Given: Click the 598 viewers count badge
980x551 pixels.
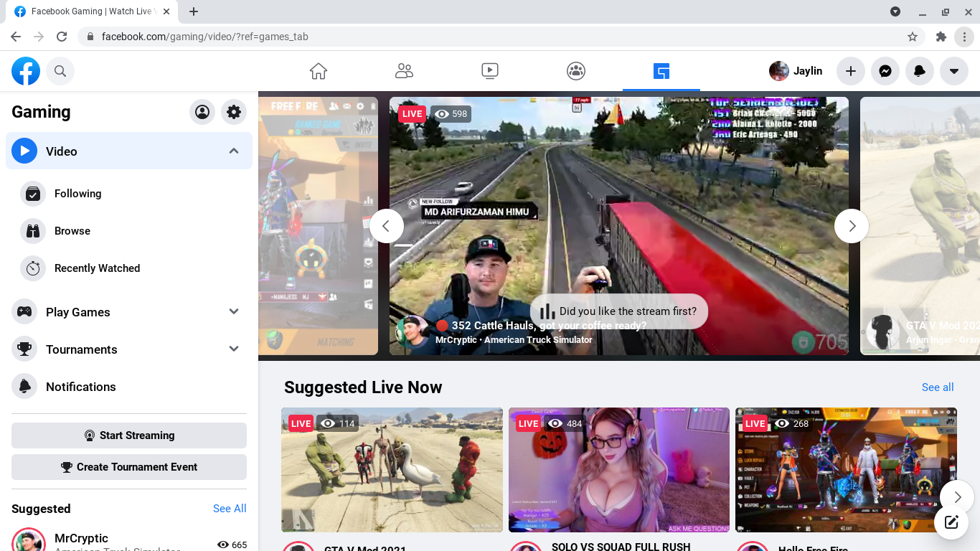Looking at the screenshot, I should pyautogui.click(x=451, y=113).
